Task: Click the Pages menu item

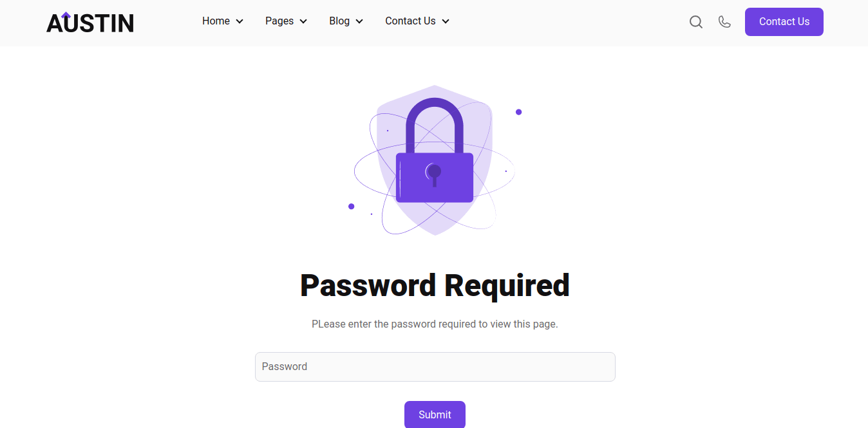Action: 279,21
